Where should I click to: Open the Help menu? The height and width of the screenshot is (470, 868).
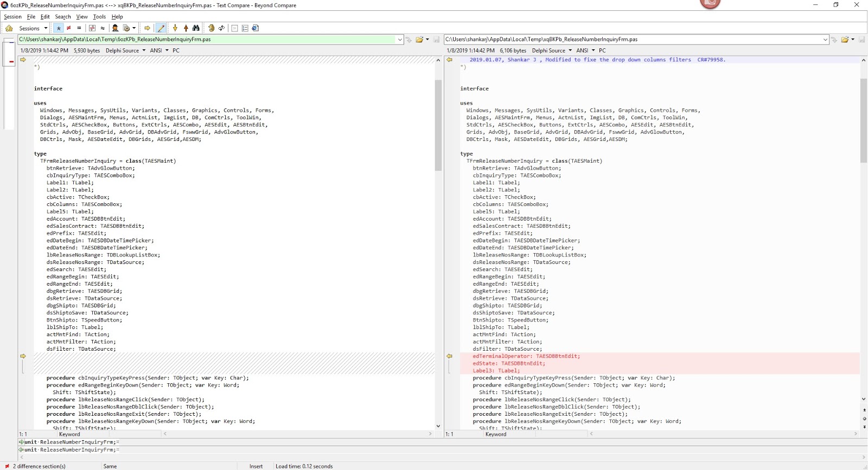[x=117, y=17]
